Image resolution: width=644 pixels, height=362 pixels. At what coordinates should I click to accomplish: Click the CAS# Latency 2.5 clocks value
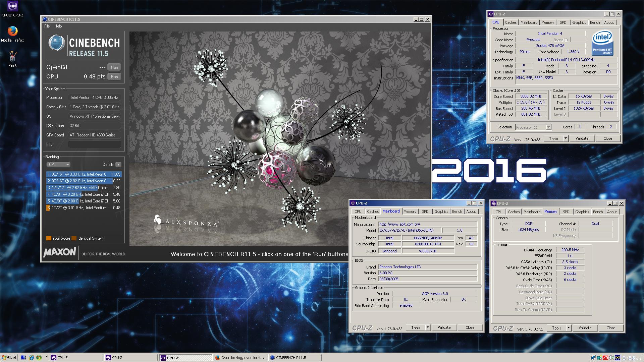(570, 262)
